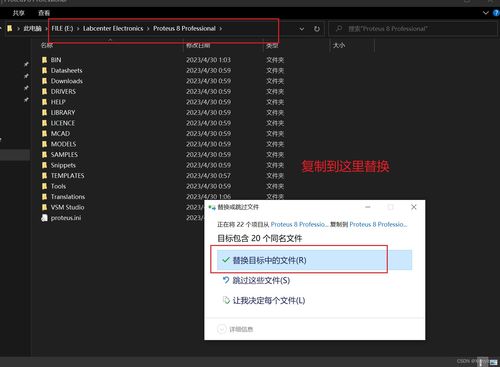Refresh the current folder view

tap(317, 29)
